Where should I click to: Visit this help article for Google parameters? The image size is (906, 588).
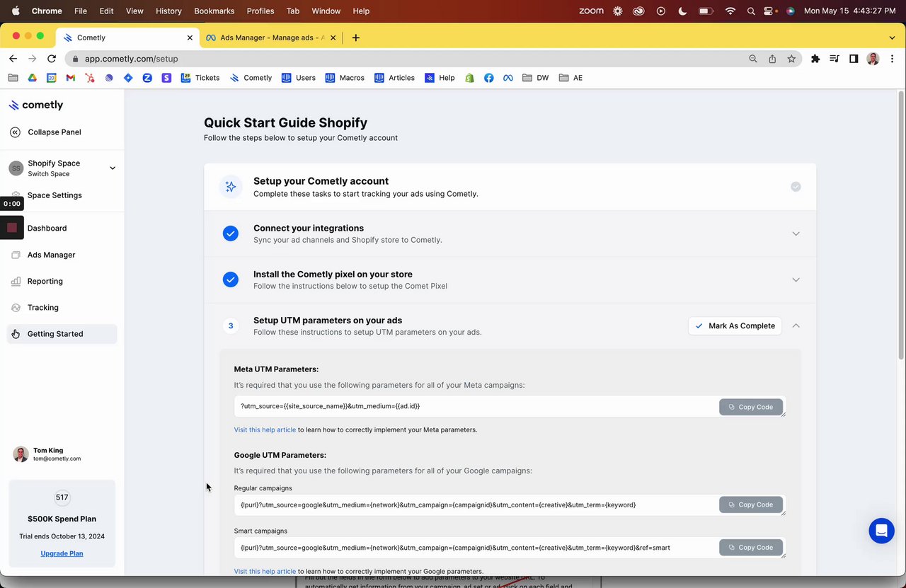265,571
